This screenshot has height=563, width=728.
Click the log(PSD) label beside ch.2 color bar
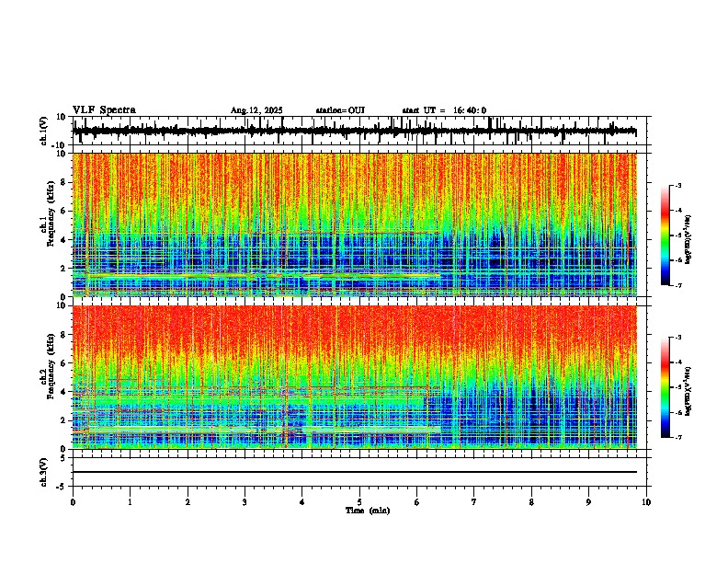coord(688,391)
